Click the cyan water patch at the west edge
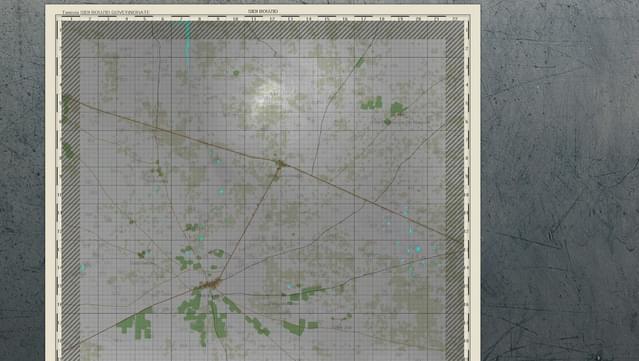639x361 pixels. click(83, 267)
